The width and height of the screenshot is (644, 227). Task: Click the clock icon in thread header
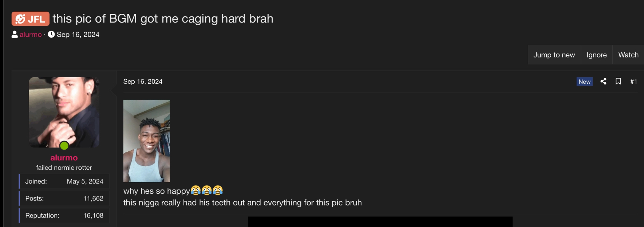(51, 35)
